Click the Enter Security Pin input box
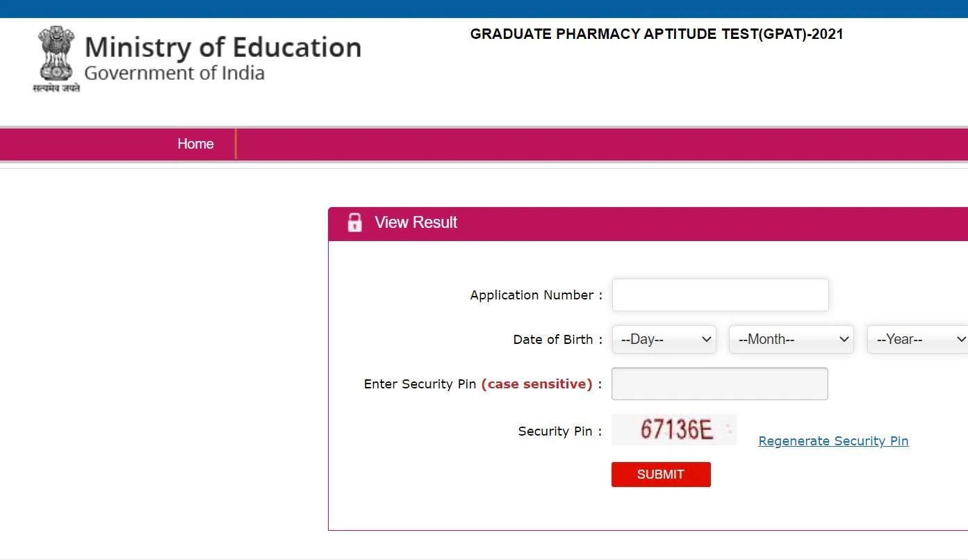Viewport: 968px width, 560px height. click(719, 384)
